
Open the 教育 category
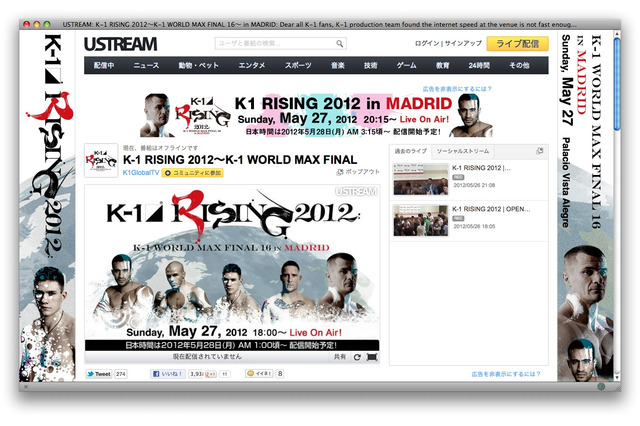(442, 65)
